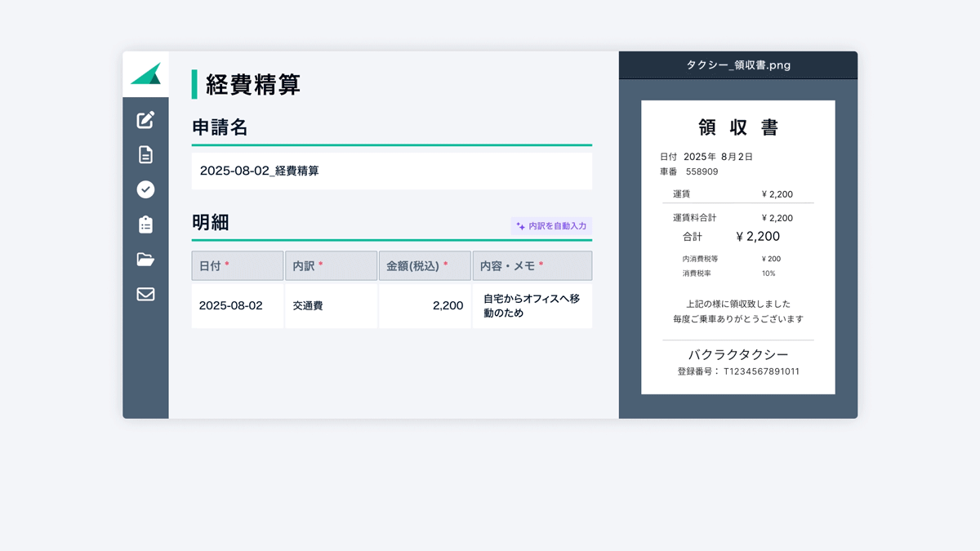Click the date cell showing 2025-08-02

(237, 306)
